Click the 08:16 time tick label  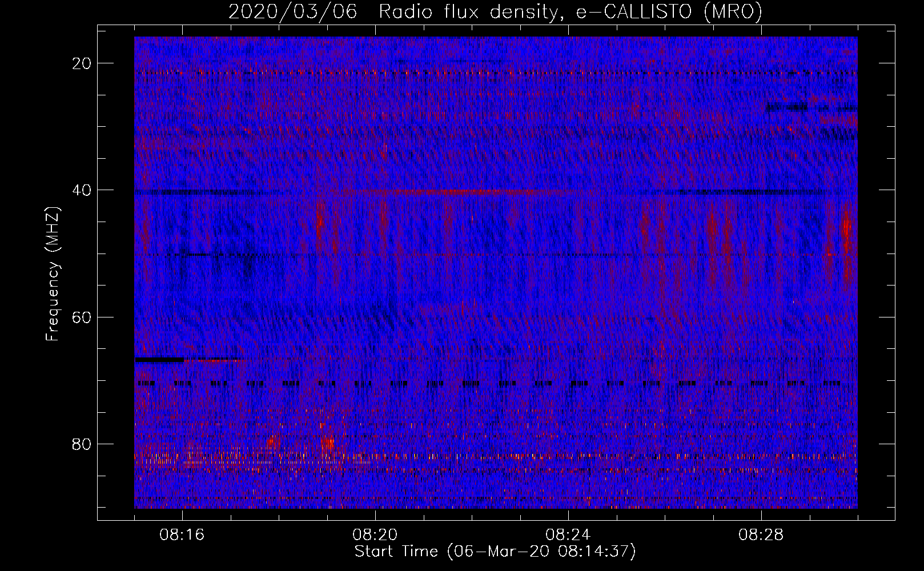click(x=182, y=535)
